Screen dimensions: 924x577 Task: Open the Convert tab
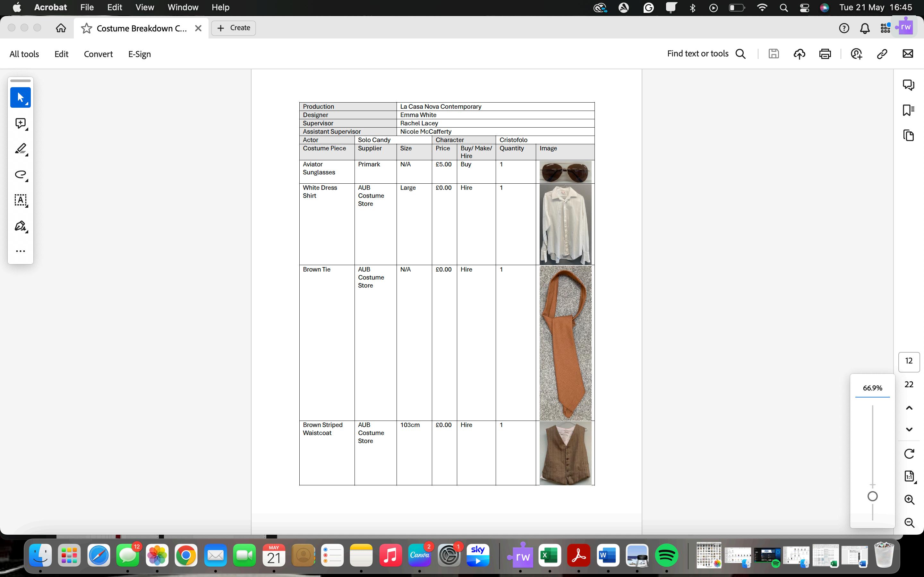pyautogui.click(x=98, y=54)
